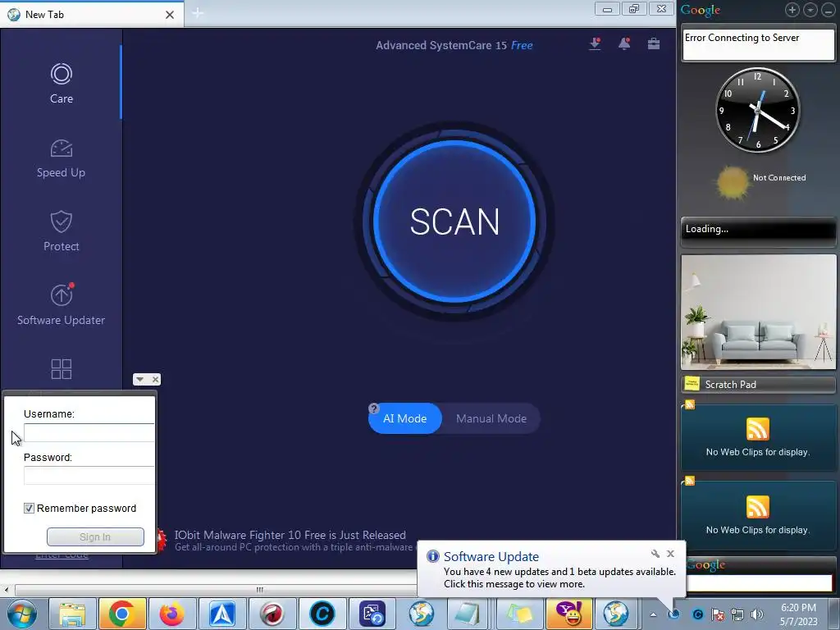Switch to AI Mode

point(405,418)
